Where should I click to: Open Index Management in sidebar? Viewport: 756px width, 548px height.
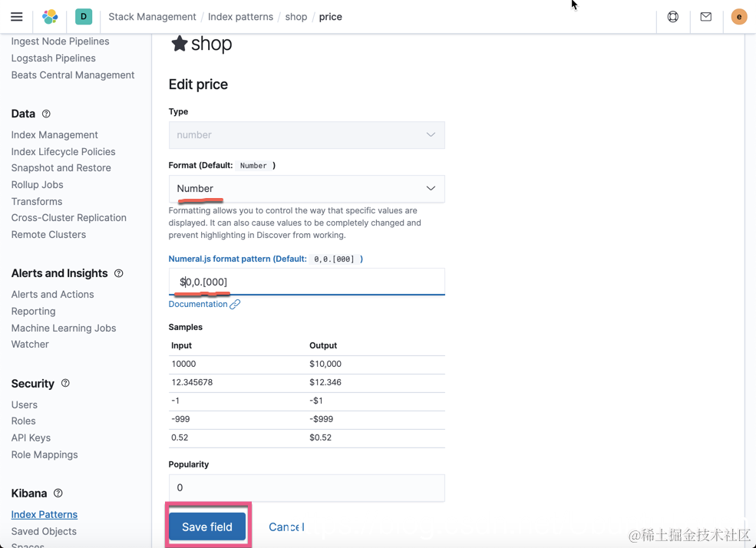[x=54, y=135]
